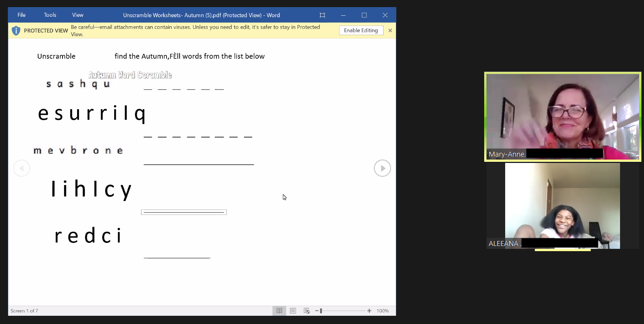
Task: Click the zoom out minus icon
Action: click(x=317, y=311)
